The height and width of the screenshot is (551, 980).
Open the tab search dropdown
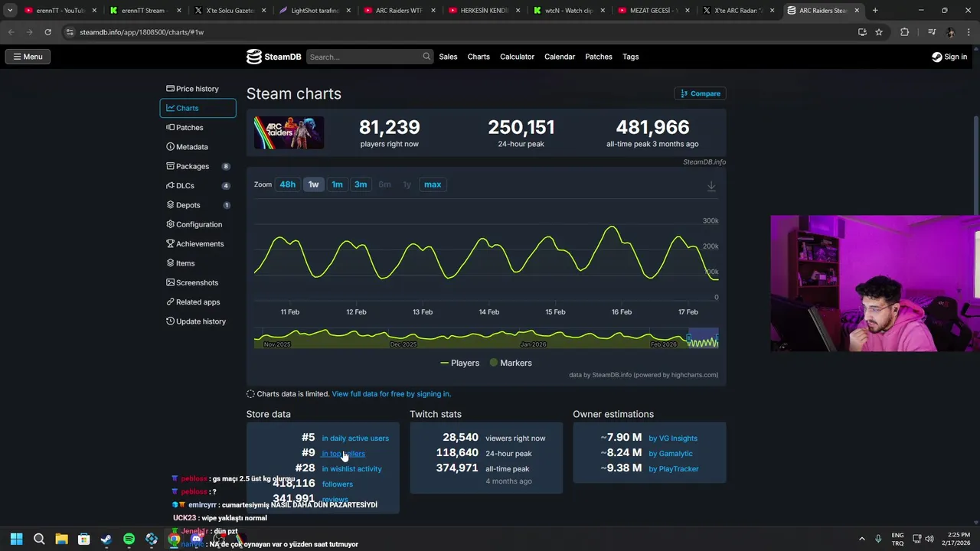pyautogui.click(x=10, y=11)
